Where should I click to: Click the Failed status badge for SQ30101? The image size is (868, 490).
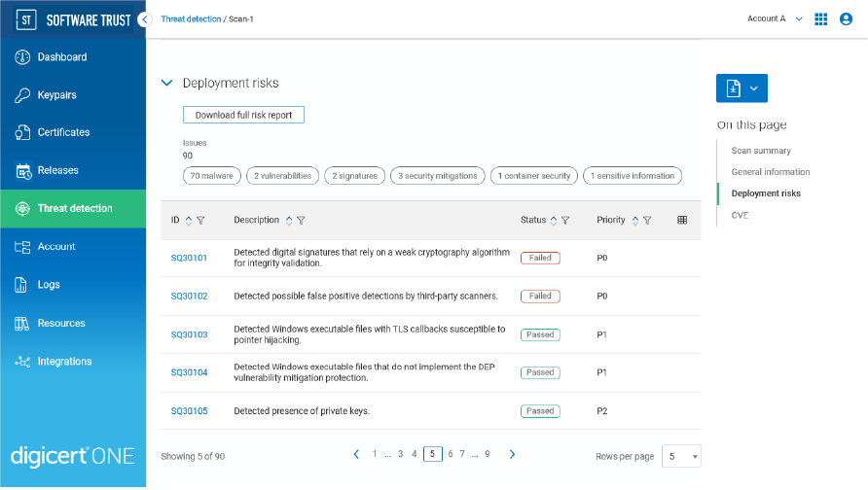tap(540, 259)
